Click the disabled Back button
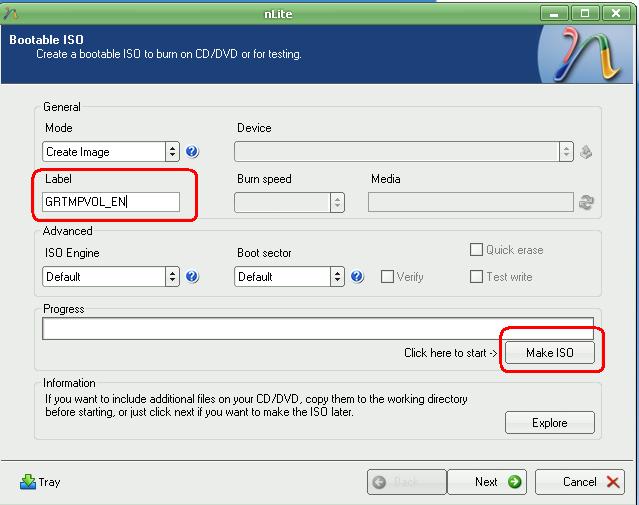 tap(407, 482)
